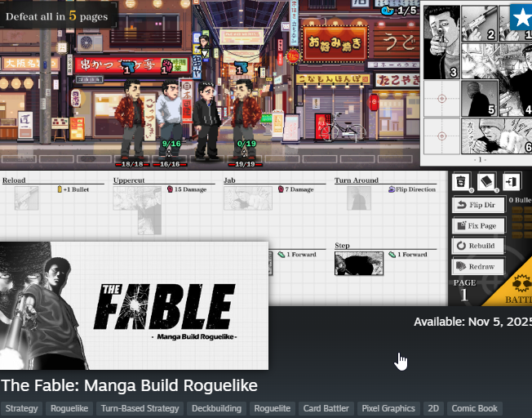Click the Step card title
This screenshot has height=418, width=532.
click(x=342, y=245)
